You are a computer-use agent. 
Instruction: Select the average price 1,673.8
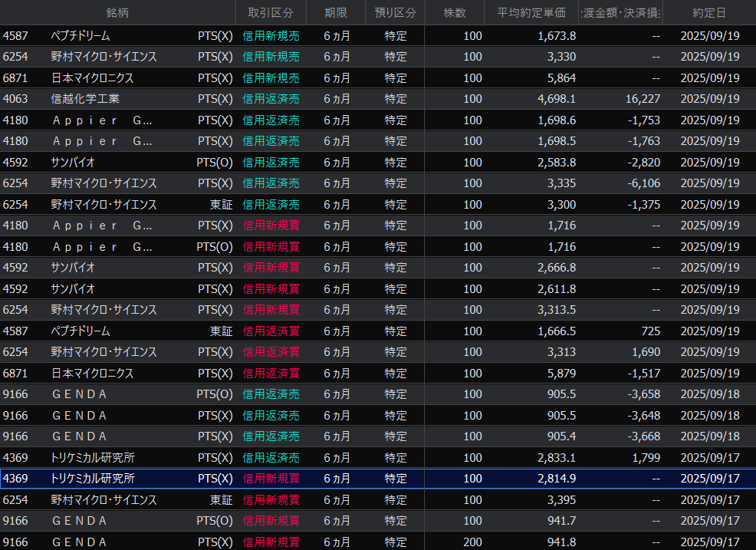click(x=557, y=36)
